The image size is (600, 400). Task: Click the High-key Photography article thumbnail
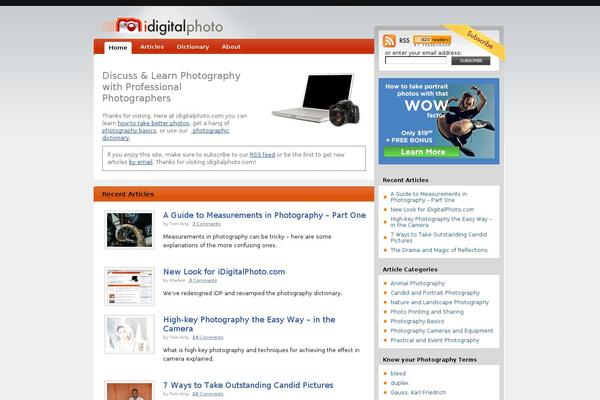129,334
